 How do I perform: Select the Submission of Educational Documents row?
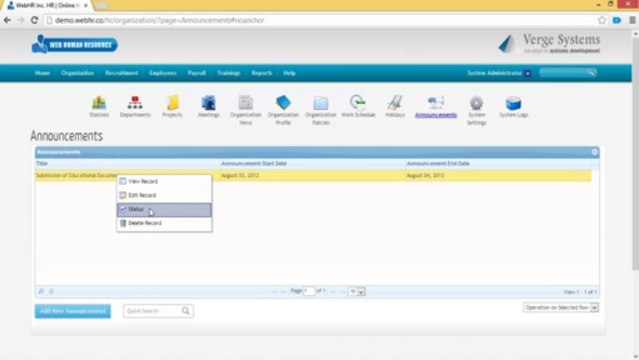[x=313, y=175]
